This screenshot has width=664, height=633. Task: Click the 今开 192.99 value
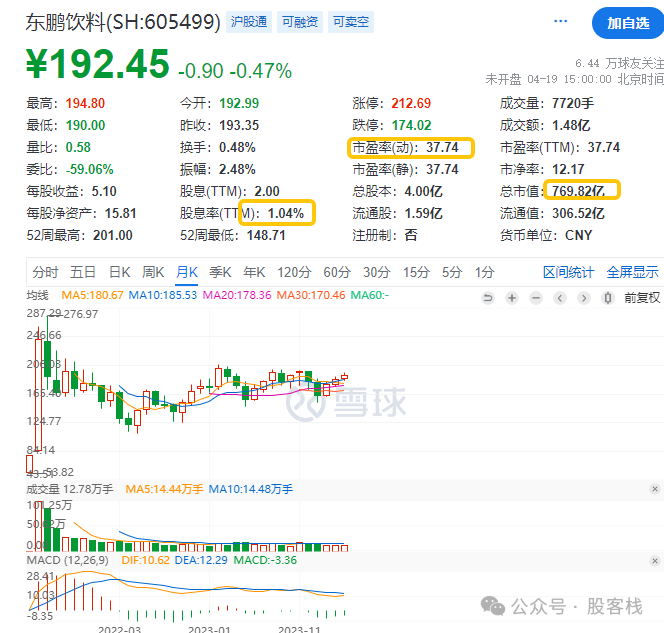point(239,103)
